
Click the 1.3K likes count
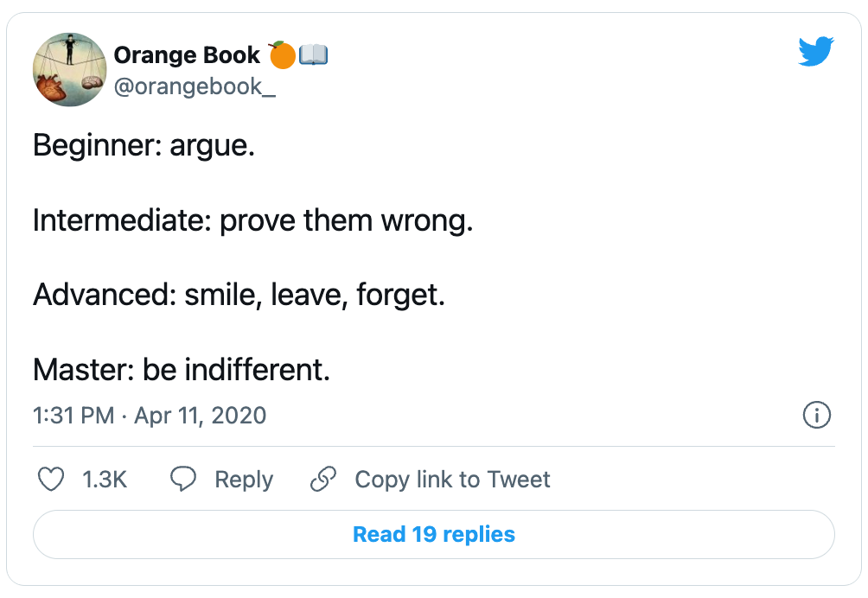coord(105,480)
